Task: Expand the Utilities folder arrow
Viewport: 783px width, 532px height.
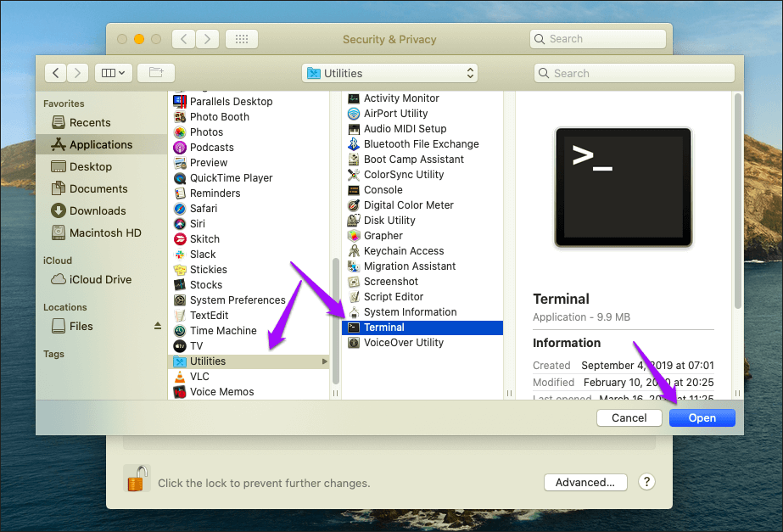Action: pyautogui.click(x=325, y=361)
